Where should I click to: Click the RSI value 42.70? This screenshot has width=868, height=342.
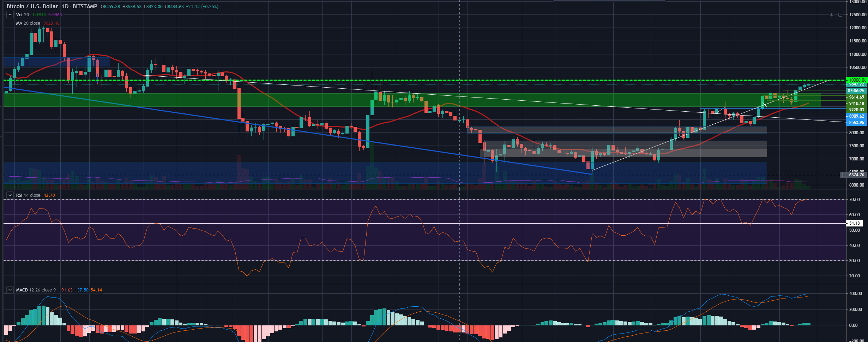(x=49, y=195)
